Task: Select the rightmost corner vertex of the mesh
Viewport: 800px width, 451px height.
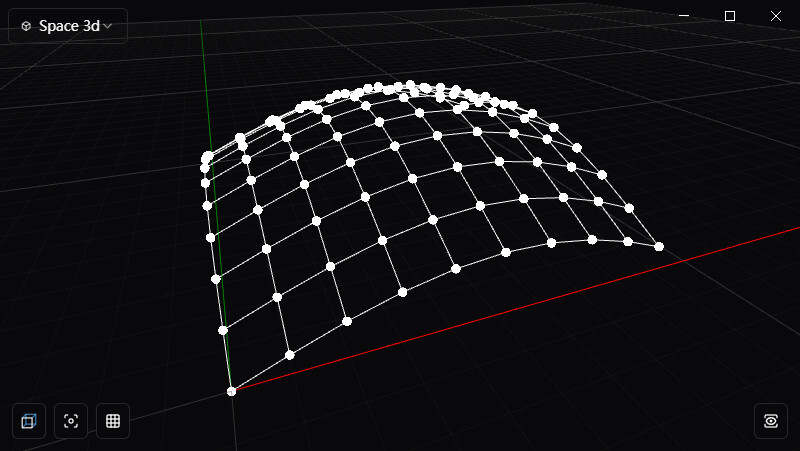Action: click(x=659, y=246)
